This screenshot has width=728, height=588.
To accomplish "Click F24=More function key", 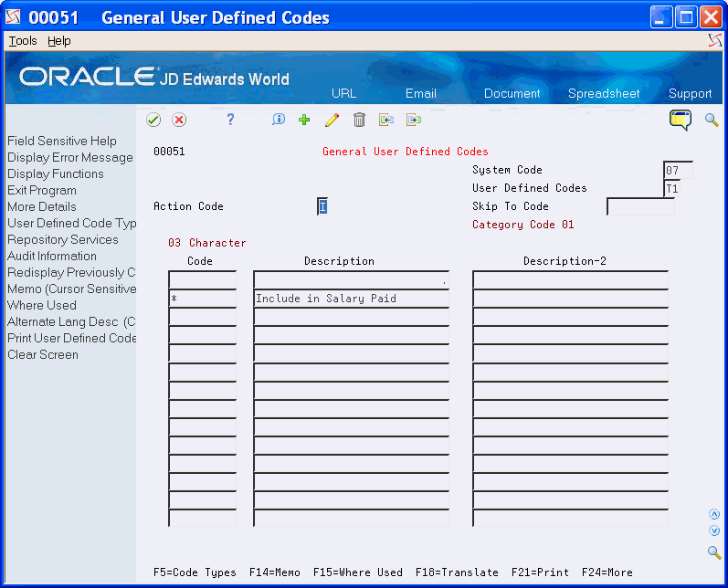I will coord(607,572).
